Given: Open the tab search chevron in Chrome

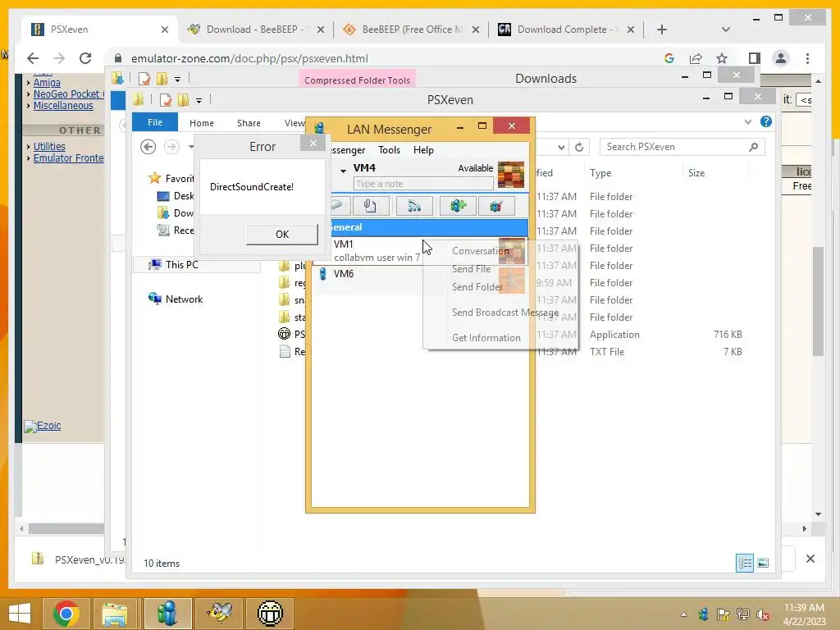Looking at the screenshot, I should (726, 30).
